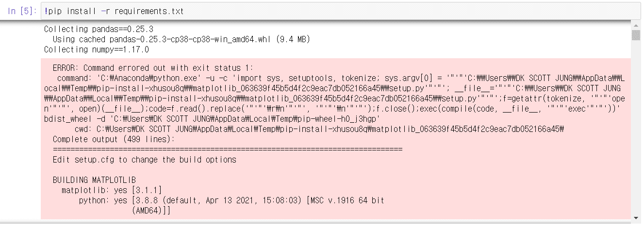Click the Collecting pandas==0.25.3 output line
Screen dimensions: 644x229
tap(99, 29)
